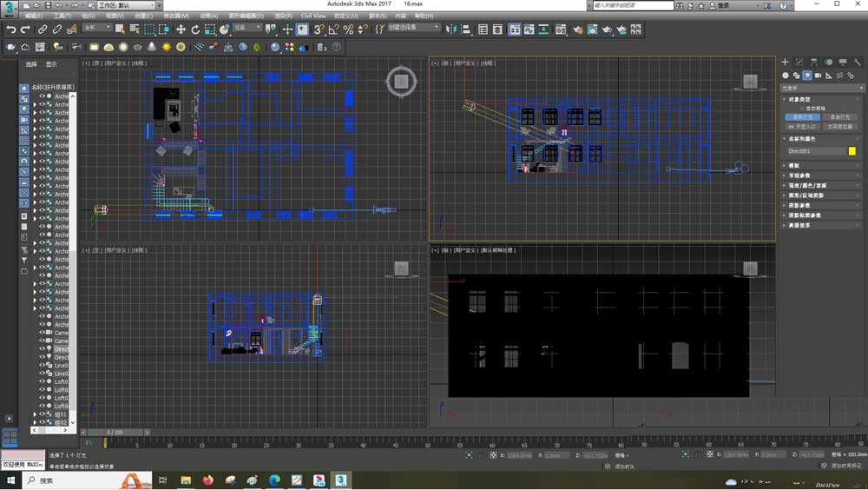Select the Move transform tool

click(x=181, y=30)
